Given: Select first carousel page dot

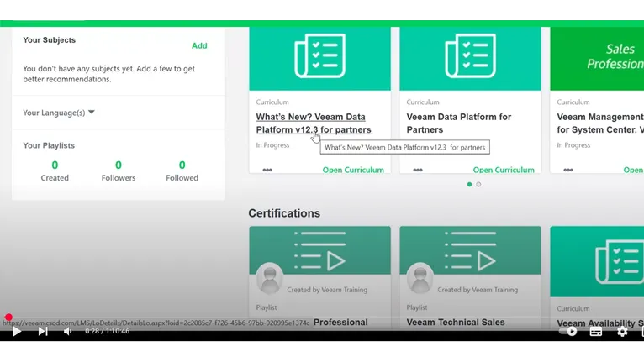Looking at the screenshot, I should (469, 185).
